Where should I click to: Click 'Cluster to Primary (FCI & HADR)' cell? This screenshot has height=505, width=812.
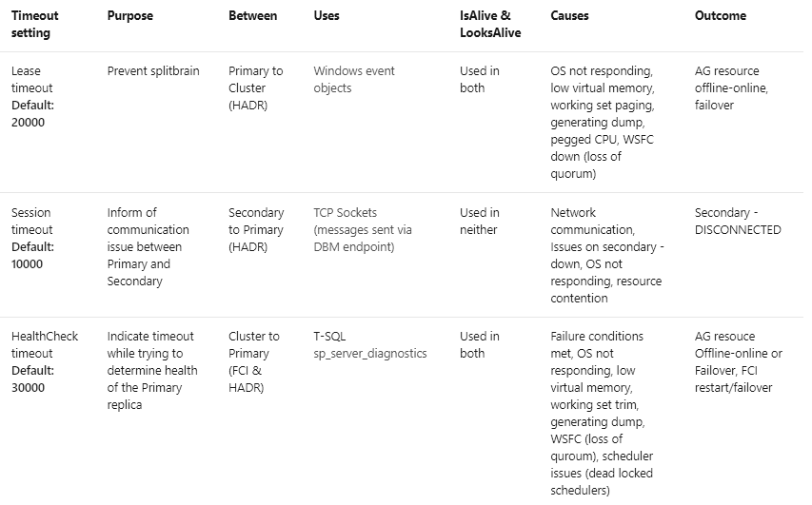[x=254, y=361]
